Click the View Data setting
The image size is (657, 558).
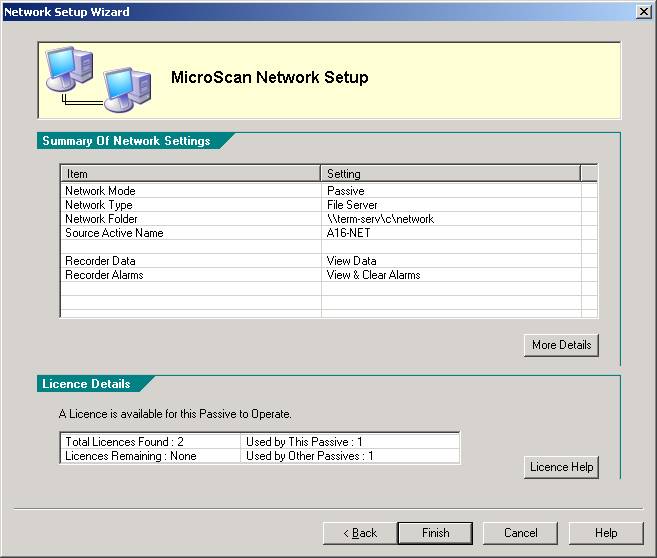[351, 261]
